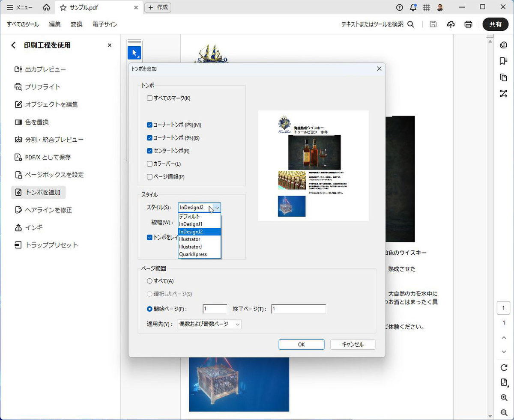Go to the Home icon

click(46, 7)
